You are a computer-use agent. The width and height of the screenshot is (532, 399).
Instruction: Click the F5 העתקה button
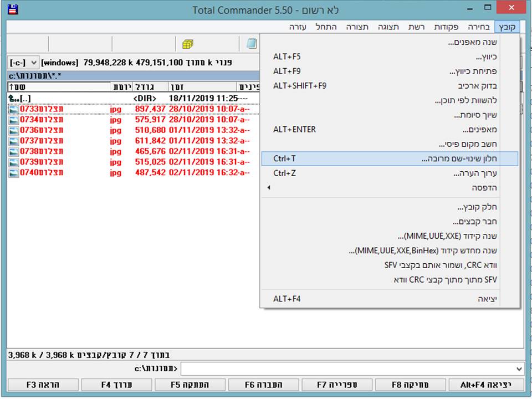click(x=190, y=385)
